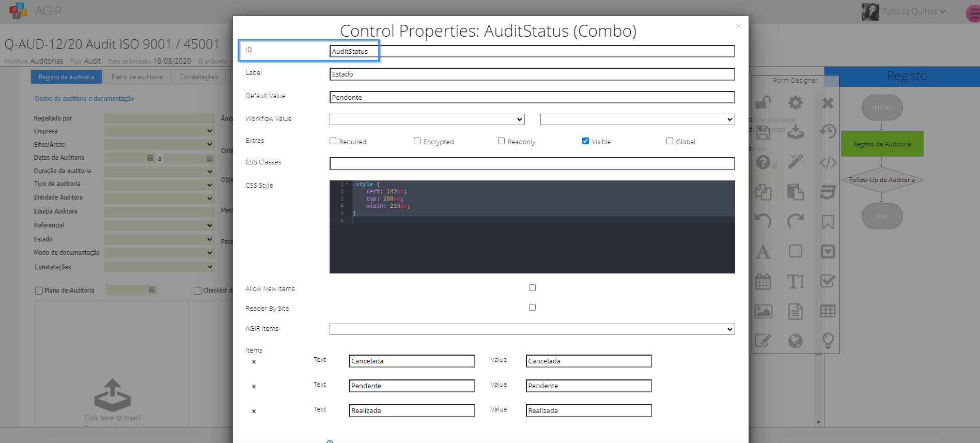Image resolution: width=980 pixels, height=443 pixels.
Task: Toggle the Readonly checkbox
Action: tap(501, 141)
